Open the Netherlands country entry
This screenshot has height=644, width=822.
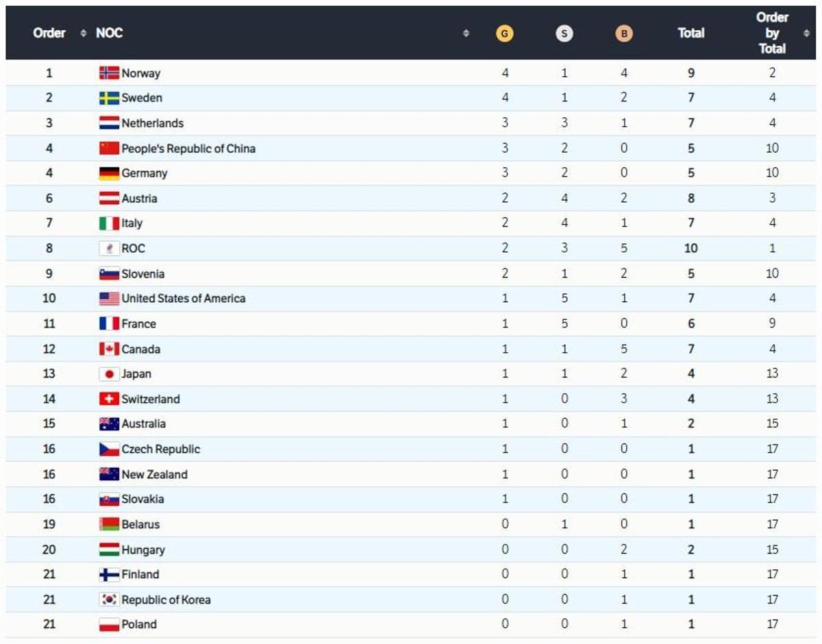152,123
